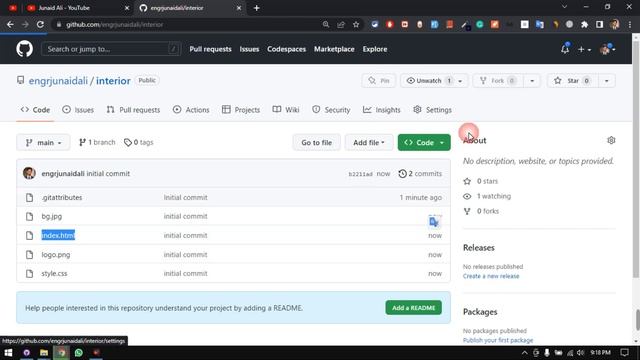This screenshot has width=640, height=360.
Task: Open the main branch selector
Action: click(x=43, y=142)
